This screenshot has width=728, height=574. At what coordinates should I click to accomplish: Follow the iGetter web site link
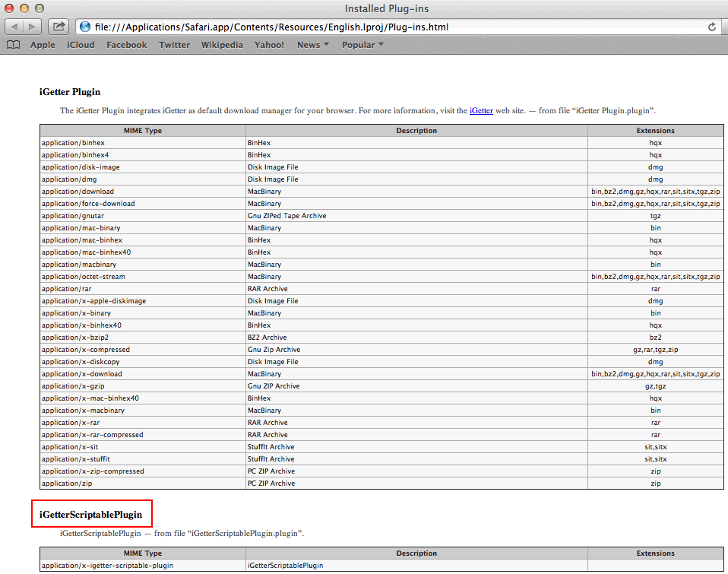480,110
